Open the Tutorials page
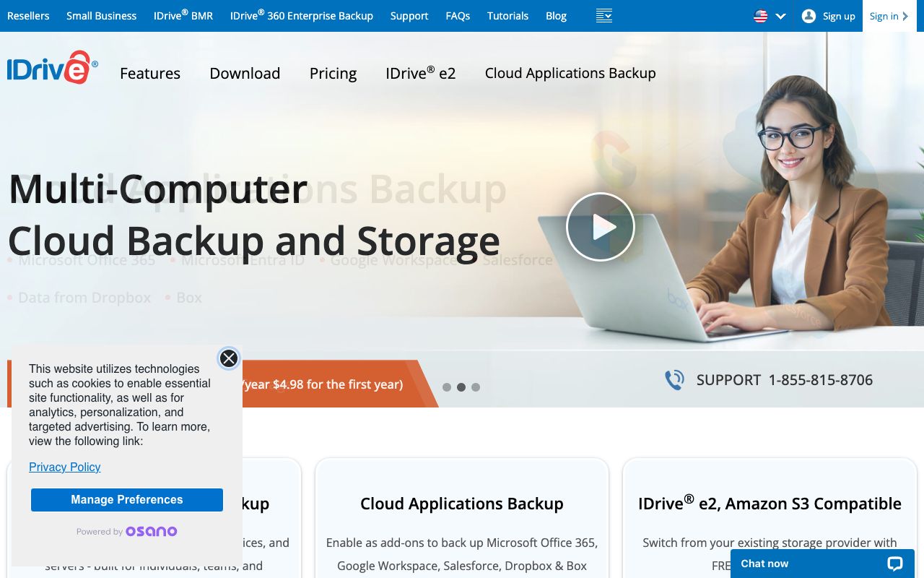This screenshot has width=924, height=578. coord(507,16)
